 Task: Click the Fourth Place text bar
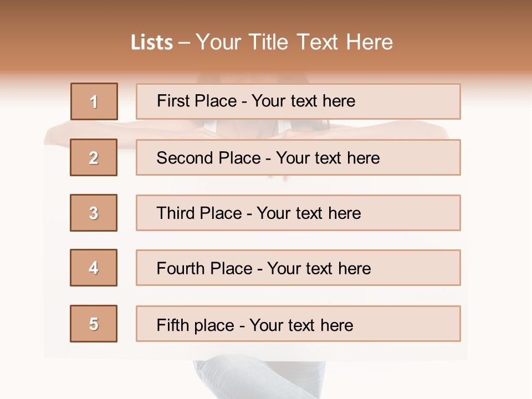click(298, 268)
